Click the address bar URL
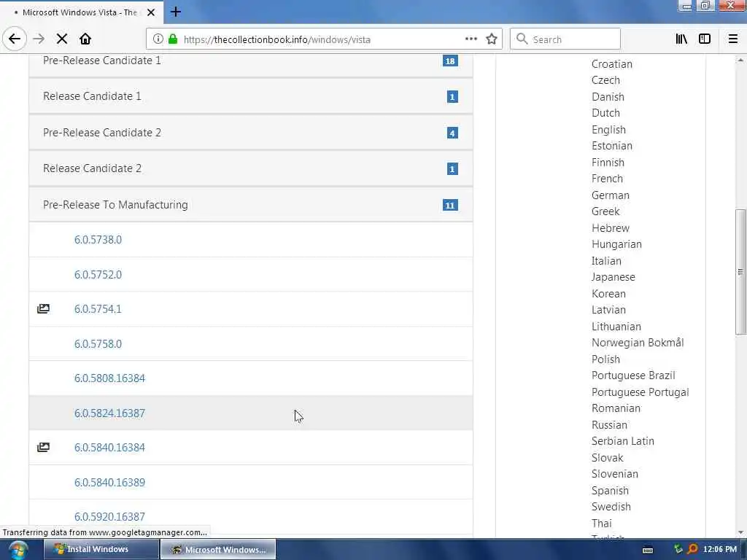747x560 pixels. pos(276,39)
